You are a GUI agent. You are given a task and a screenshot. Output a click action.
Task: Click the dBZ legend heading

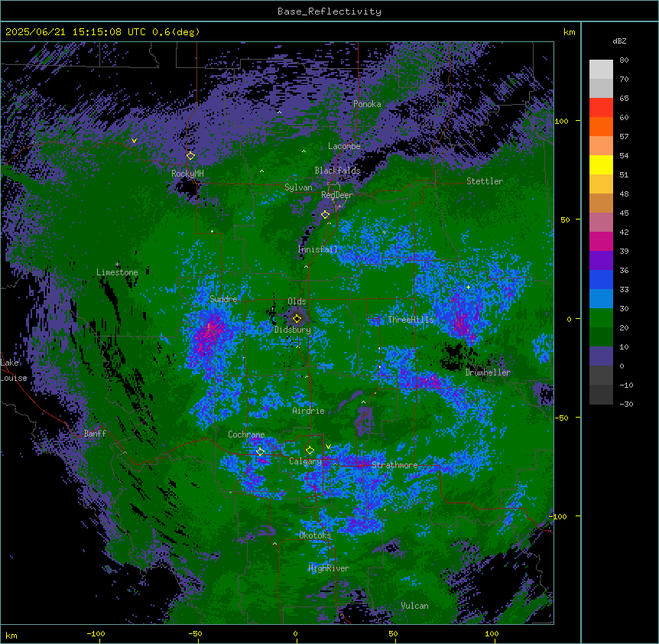tap(619, 41)
